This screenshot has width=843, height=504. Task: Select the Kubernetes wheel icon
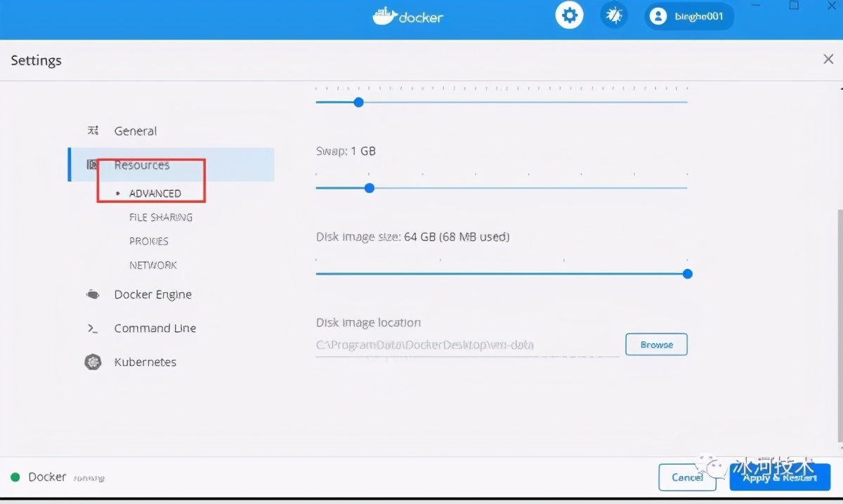(x=93, y=362)
